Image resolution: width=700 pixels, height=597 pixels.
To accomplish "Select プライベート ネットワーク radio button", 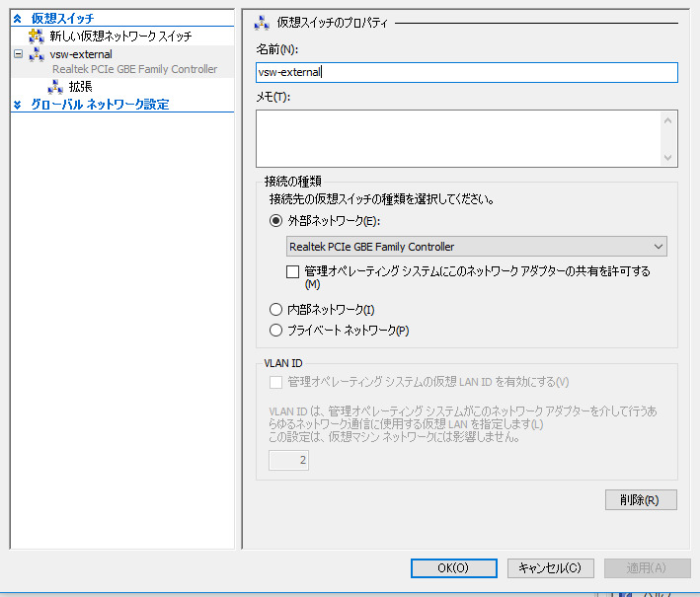I will coord(276,331).
